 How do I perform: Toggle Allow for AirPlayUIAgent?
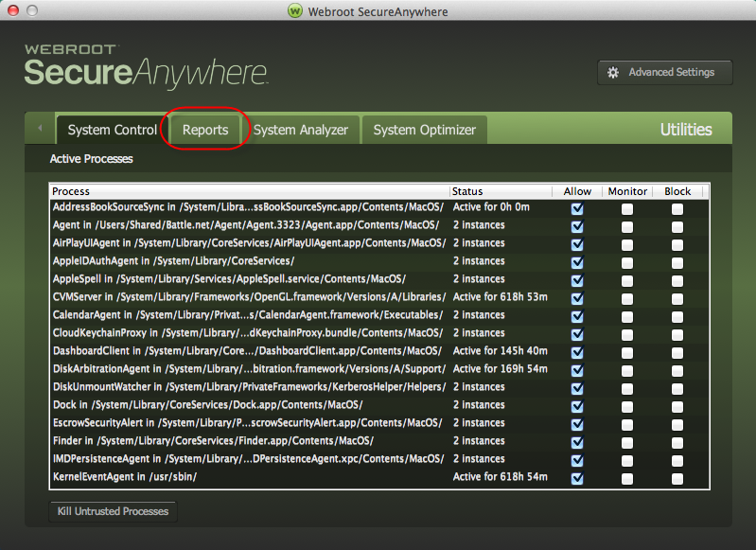tap(577, 244)
